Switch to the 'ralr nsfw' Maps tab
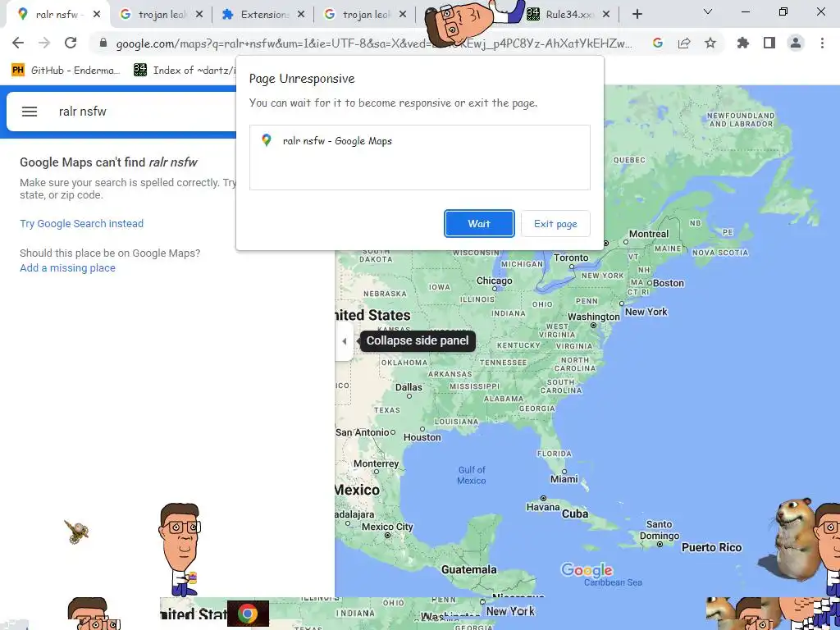Image resolution: width=840 pixels, height=630 pixels. pyautogui.click(x=57, y=15)
